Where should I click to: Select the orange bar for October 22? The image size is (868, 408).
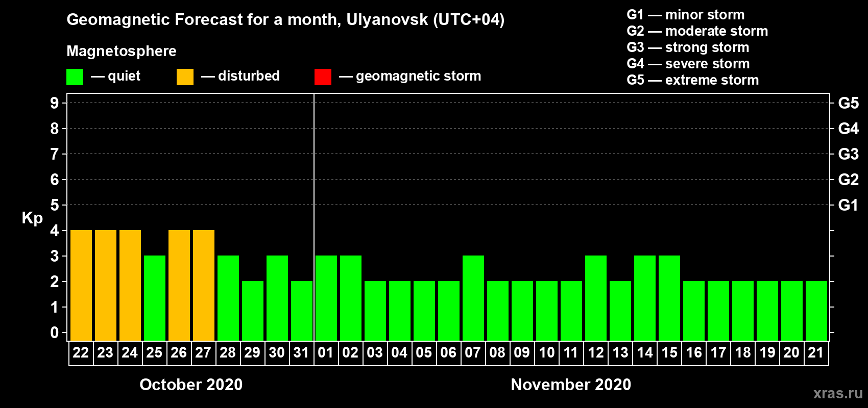(x=81, y=285)
